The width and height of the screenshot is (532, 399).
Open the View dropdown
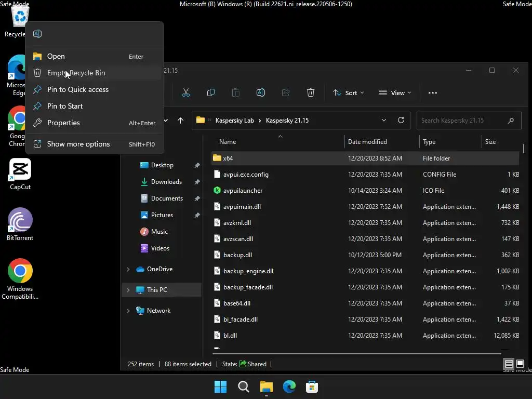[x=395, y=93]
